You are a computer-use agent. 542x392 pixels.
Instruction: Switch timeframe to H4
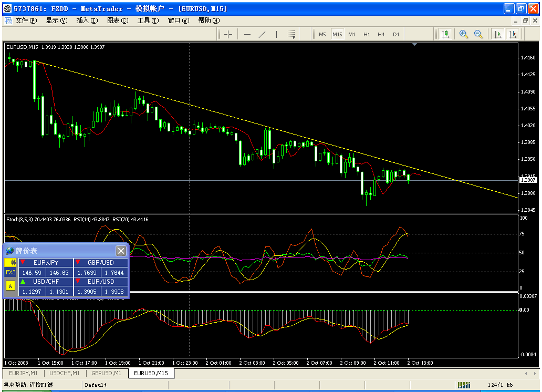point(381,34)
